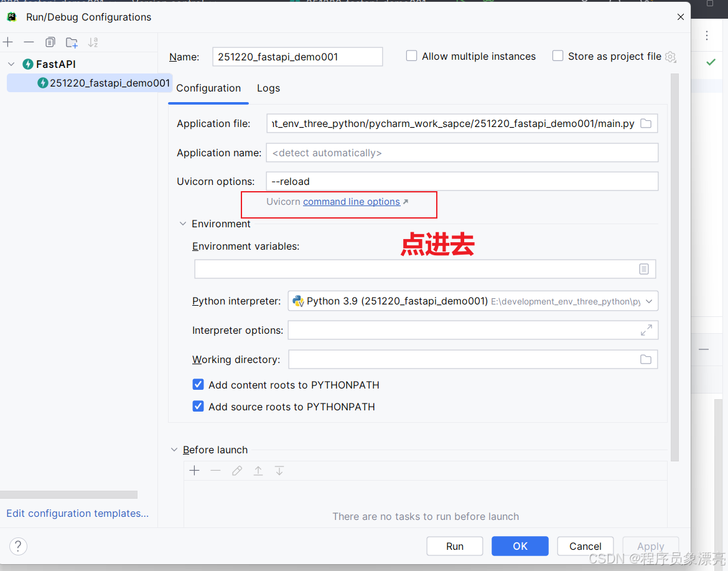
Task: Open the three-dot menu in background window
Action: click(707, 35)
